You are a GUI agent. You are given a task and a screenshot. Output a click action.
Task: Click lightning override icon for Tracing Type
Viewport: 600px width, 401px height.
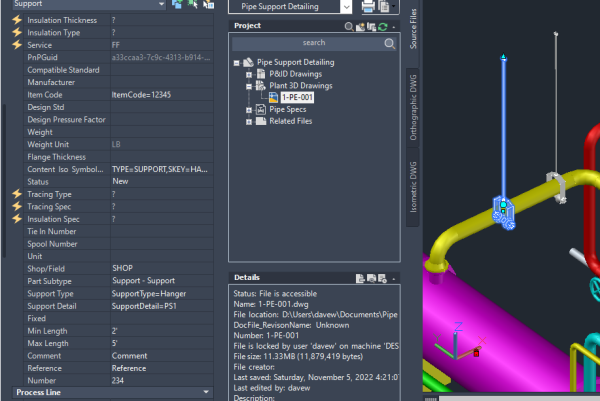coord(17,194)
